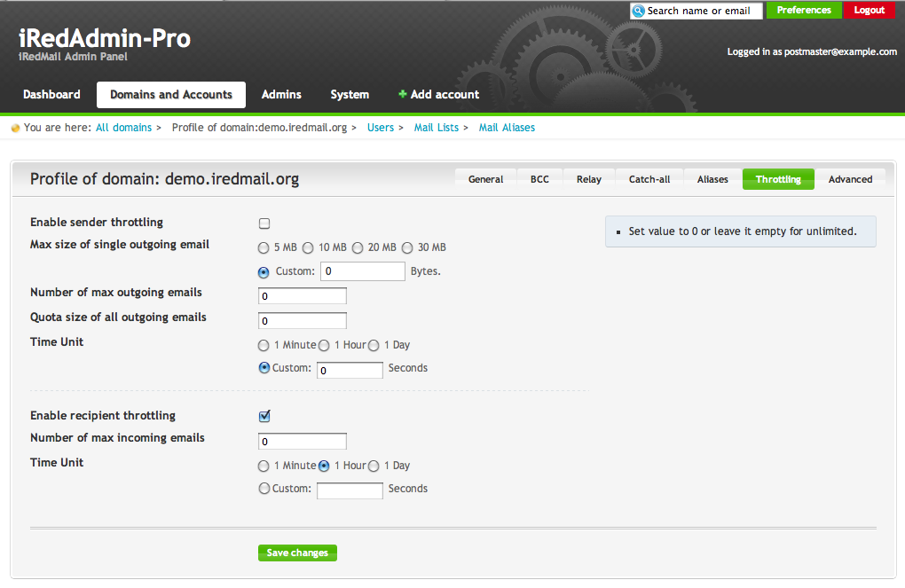Viewport: 905px width, 588px height.
Task: Open the Advanced tab
Action: (850, 179)
